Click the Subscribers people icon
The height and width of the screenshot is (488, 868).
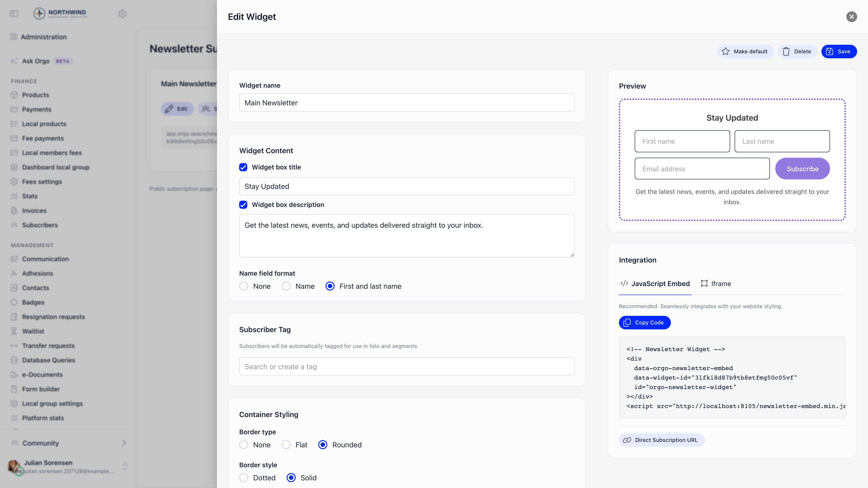14,225
